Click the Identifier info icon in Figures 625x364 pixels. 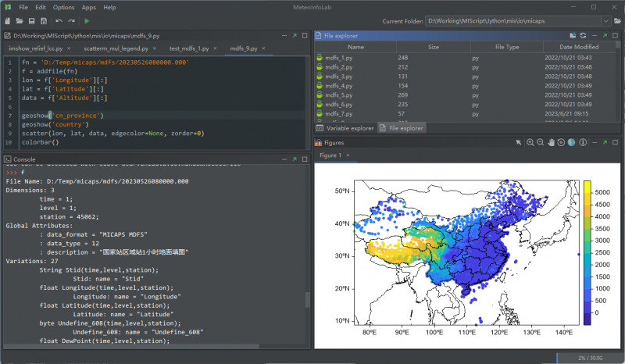coord(581,142)
